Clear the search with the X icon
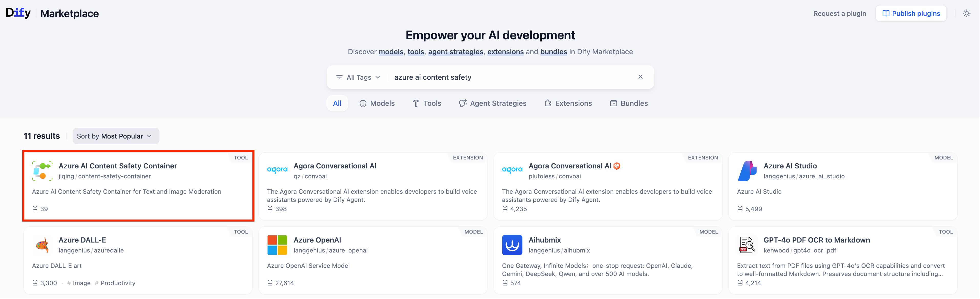Screen dimensions: 980x299 click(x=640, y=77)
